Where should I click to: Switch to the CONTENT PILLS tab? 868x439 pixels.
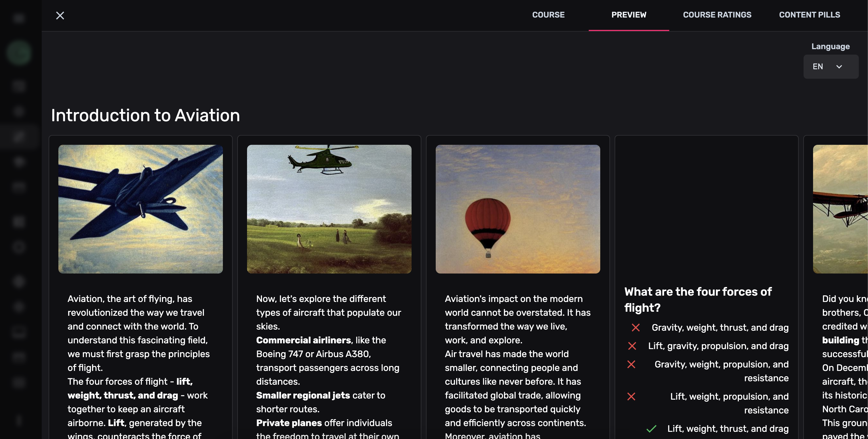click(x=809, y=15)
